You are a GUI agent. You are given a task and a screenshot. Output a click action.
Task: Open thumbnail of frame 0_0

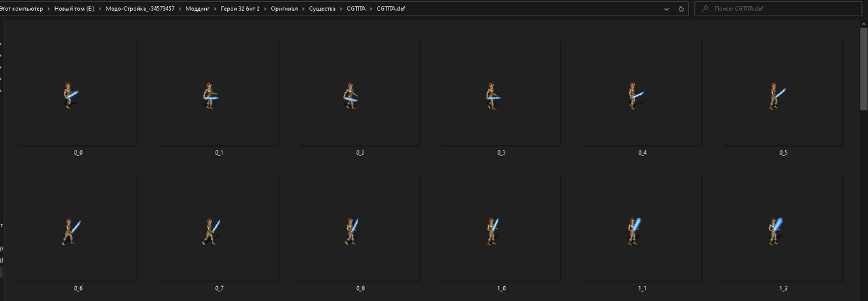(x=77, y=92)
